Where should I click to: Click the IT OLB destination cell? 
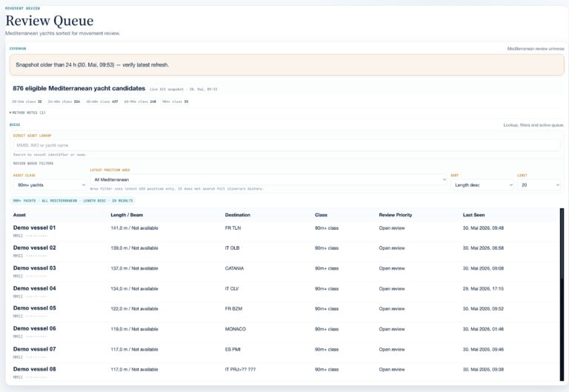click(x=232, y=248)
